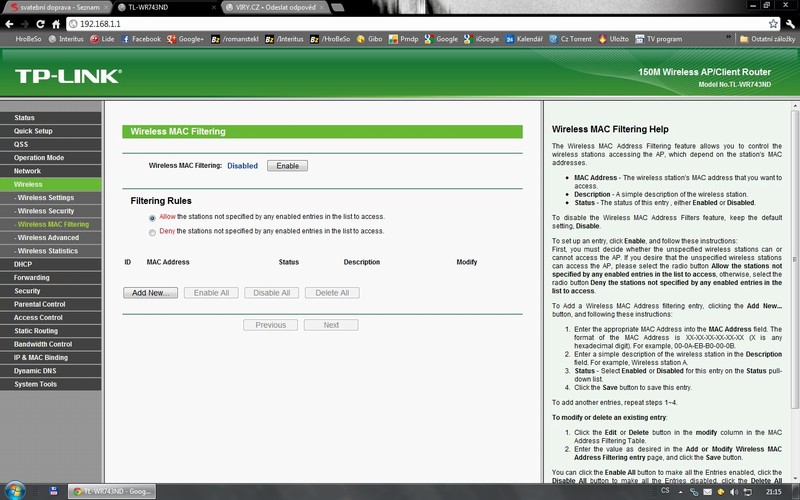Go back using the browser back arrow
The image size is (800, 500).
tap(10, 22)
